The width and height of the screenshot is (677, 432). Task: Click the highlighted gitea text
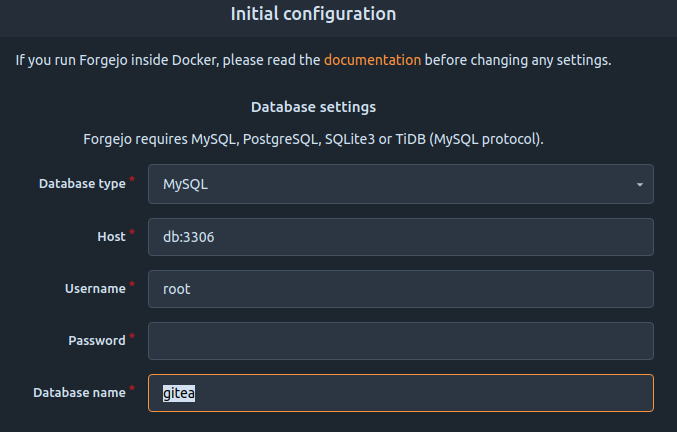[x=179, y=393]
